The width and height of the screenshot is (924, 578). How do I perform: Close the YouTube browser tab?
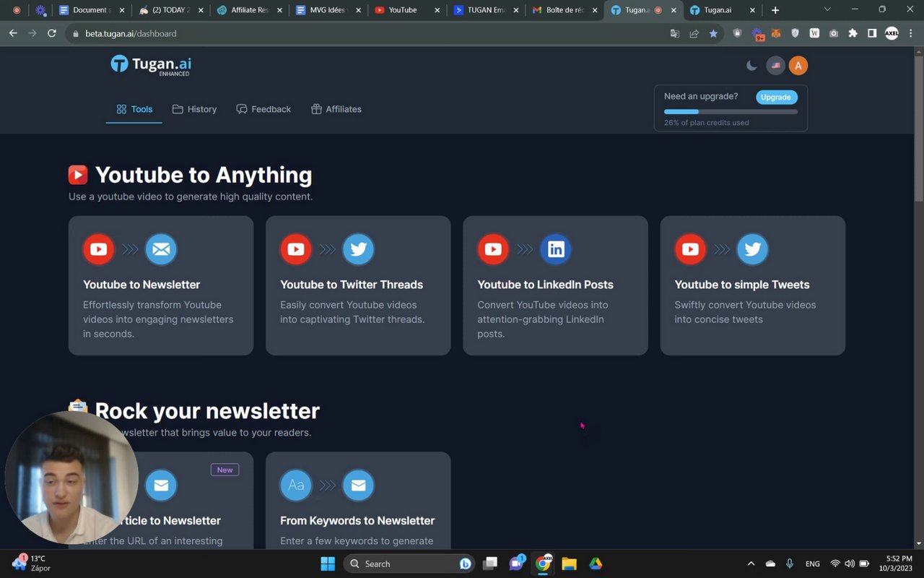437,10
